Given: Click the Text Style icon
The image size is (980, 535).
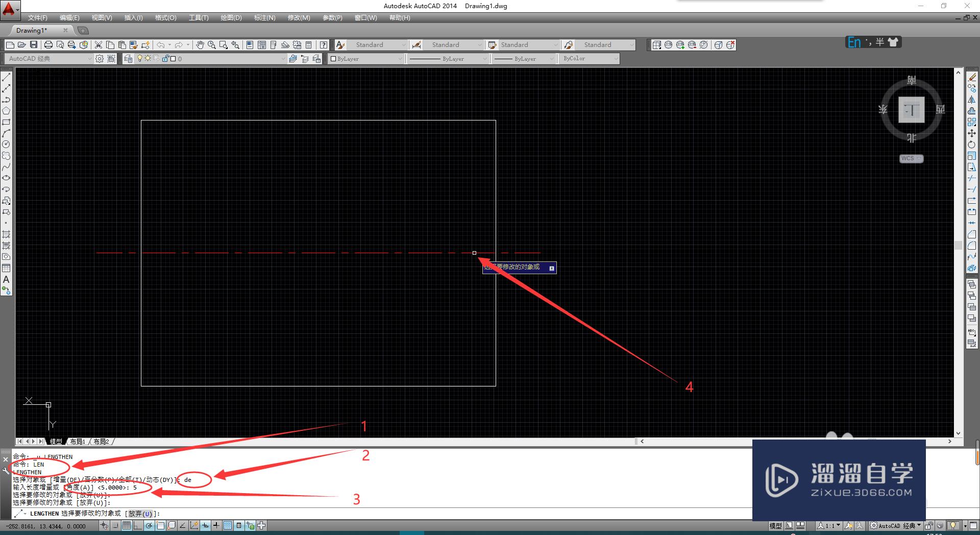Looking at the screenshot, I should tap(340, 45).
